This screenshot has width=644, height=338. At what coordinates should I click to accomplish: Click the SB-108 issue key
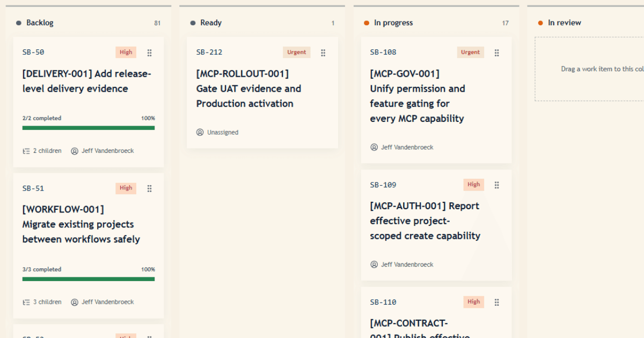point(383,53)
